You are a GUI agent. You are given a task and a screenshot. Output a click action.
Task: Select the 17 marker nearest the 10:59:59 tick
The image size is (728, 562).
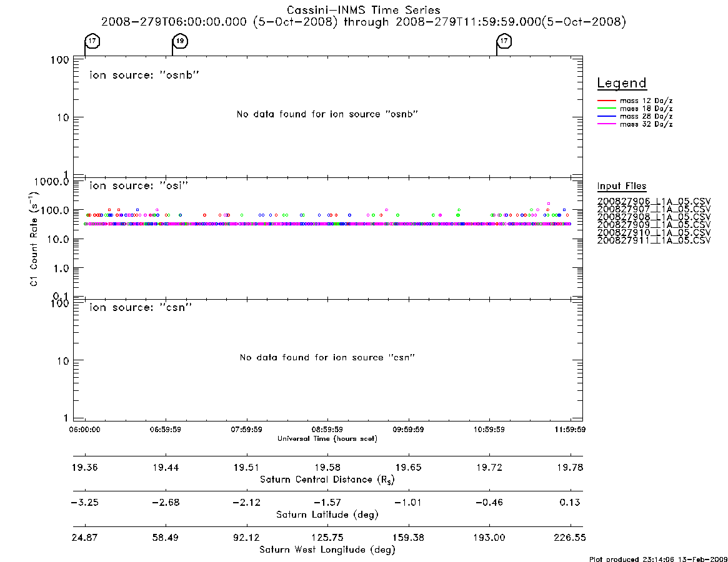tap(504, 41)
